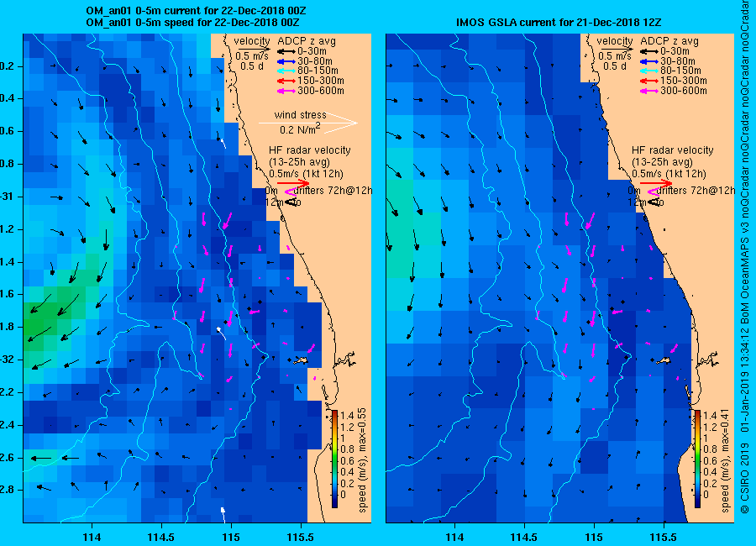Click the red HF radar arrow in right panel
The height and width of the screenshot is (546, 756).
point(656,183)
